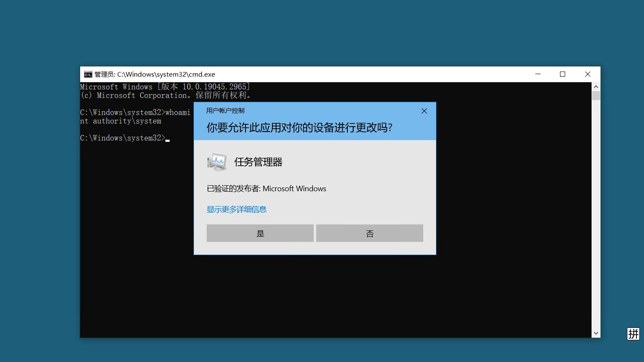Click the 已验证的发布者: Microsoft Windows text

pyautogui.click(x=266, y=188)
